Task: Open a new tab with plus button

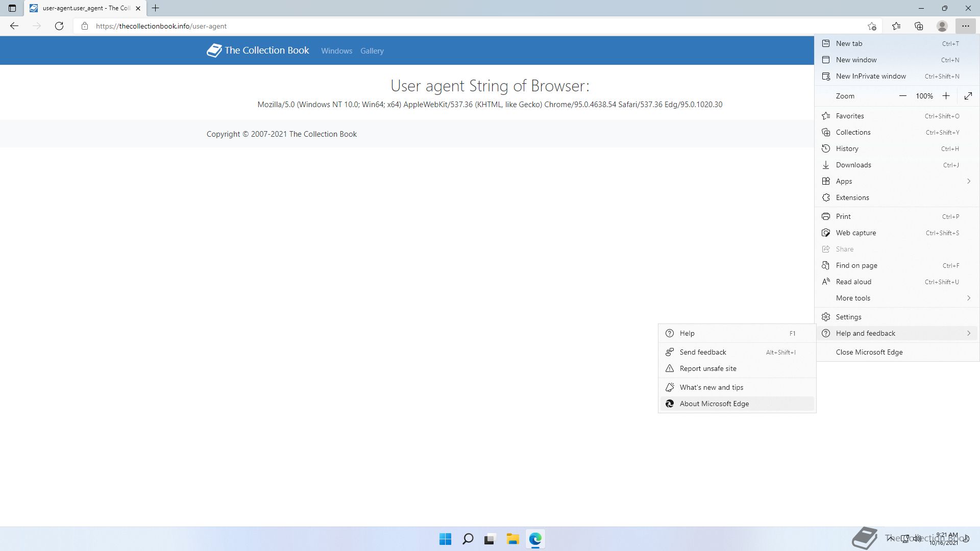Action: coord(156,8)
